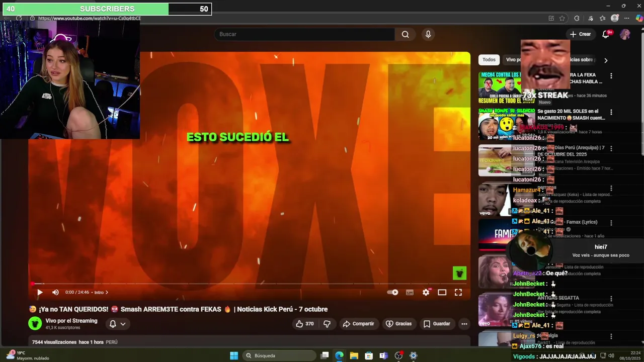644x362 pixels.
Task: Toggle subtitles captions button
Action: pyautogui.click(x=410, y=292)
